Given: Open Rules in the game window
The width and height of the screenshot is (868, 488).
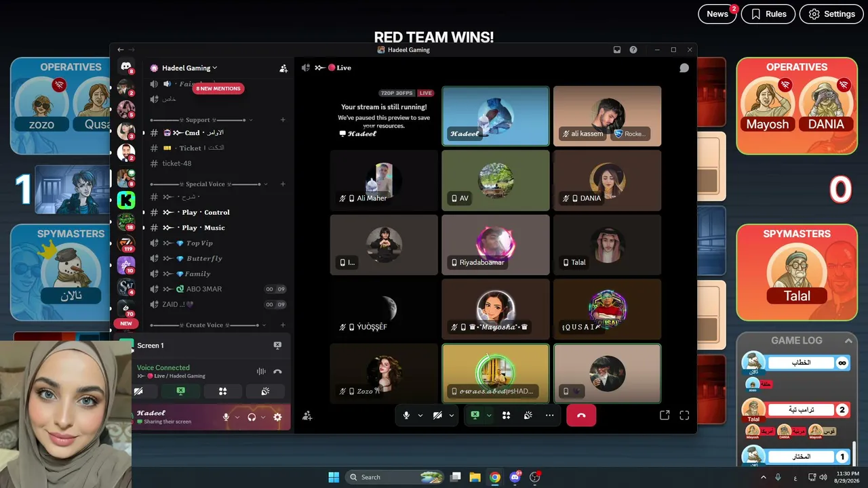Looking at the screenshot, I should [x=768, y=14].
